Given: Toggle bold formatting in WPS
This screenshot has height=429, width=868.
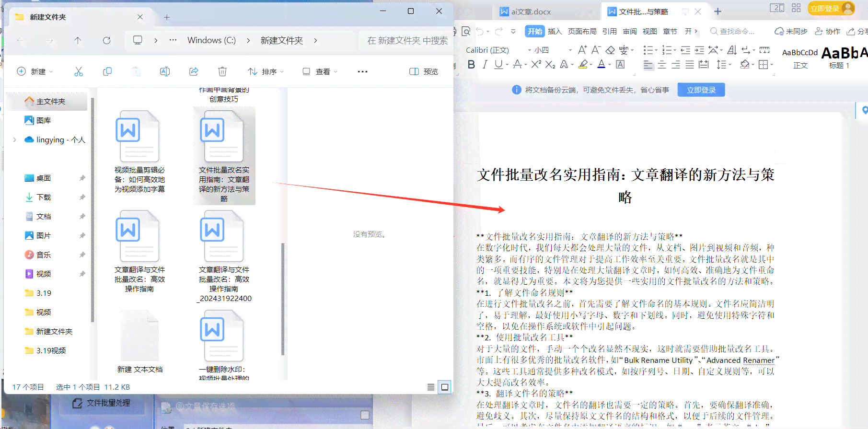Looking at the screenshot, I should pos(471,64).
